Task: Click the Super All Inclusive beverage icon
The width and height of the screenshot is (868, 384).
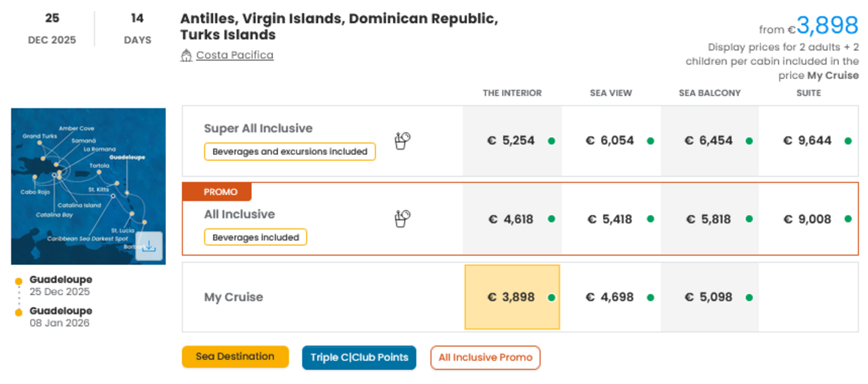Action: [x=402, y=141]
